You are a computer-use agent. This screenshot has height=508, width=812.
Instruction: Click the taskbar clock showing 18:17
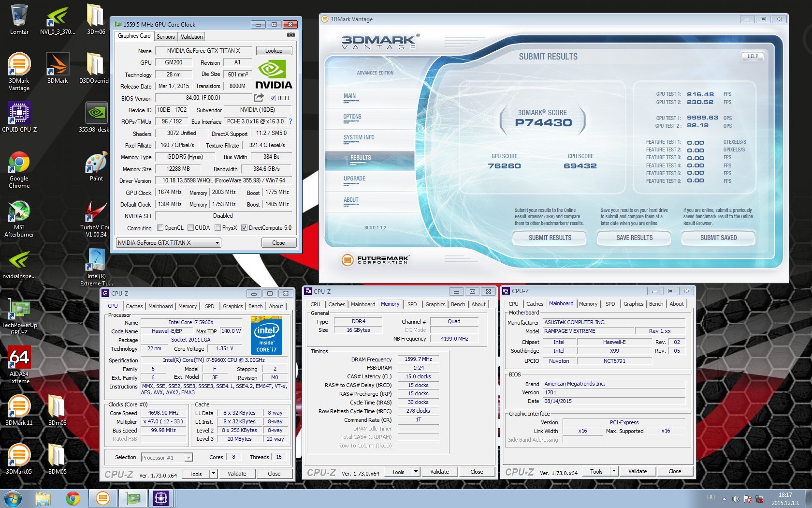tap(785, 499)
